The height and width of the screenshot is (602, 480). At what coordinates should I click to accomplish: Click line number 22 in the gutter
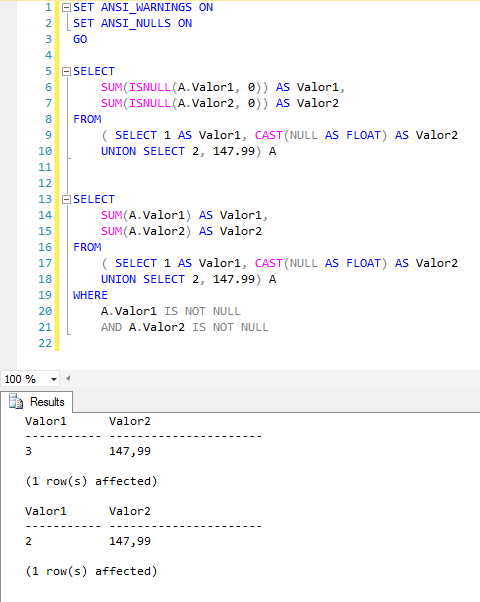45,343
